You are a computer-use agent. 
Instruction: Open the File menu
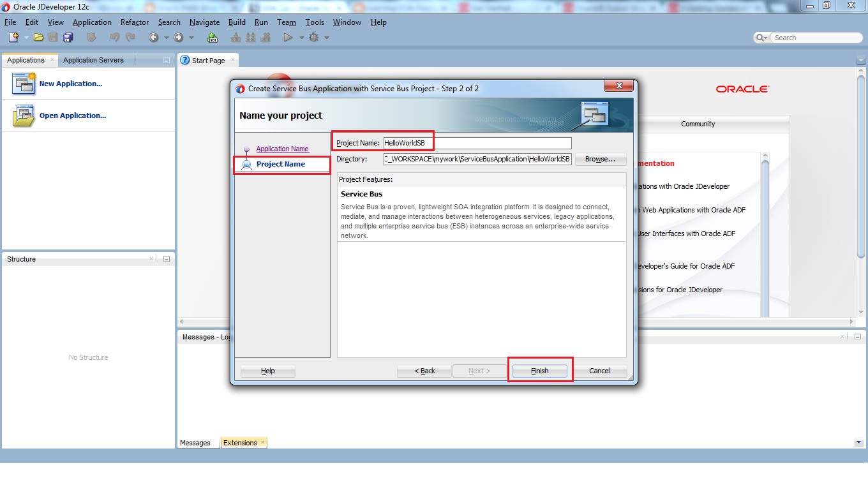10,22
